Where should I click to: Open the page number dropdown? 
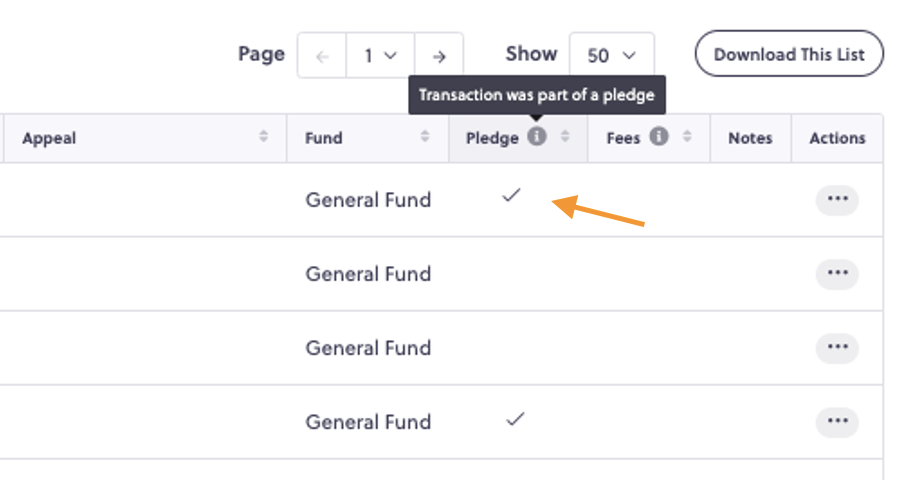(x=381, y=56)
